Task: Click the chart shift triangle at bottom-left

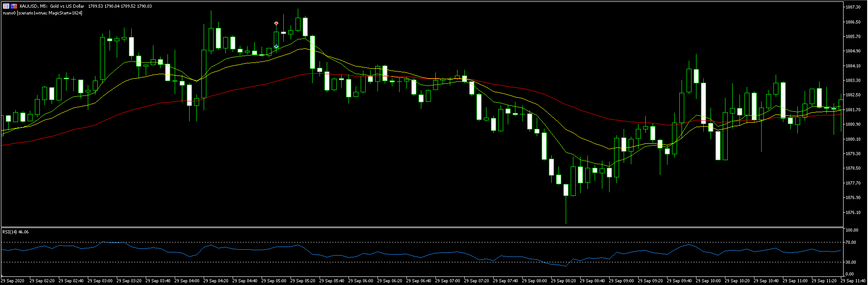Action: click(x=2, y=276)
